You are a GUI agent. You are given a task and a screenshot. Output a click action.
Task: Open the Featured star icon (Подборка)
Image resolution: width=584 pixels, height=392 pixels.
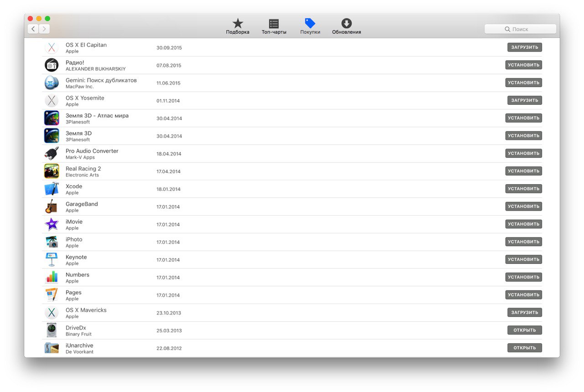tap(238, 24)
